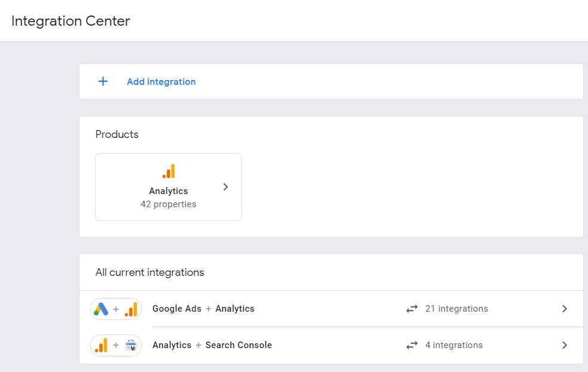Click the All current integrations heading
This screenshot has height=372, width=588.
point(150,272)
